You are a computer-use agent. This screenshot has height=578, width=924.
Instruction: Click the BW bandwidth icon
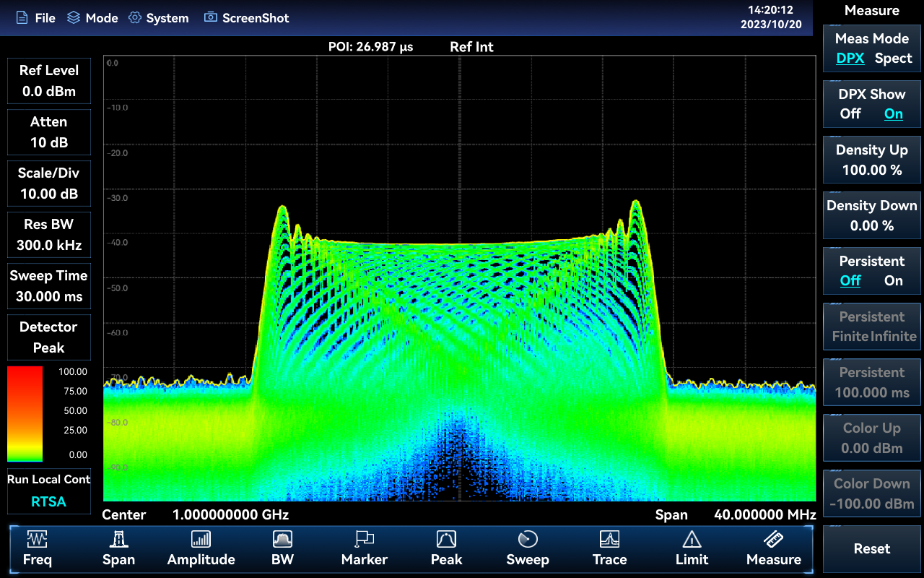click(282, 540)
